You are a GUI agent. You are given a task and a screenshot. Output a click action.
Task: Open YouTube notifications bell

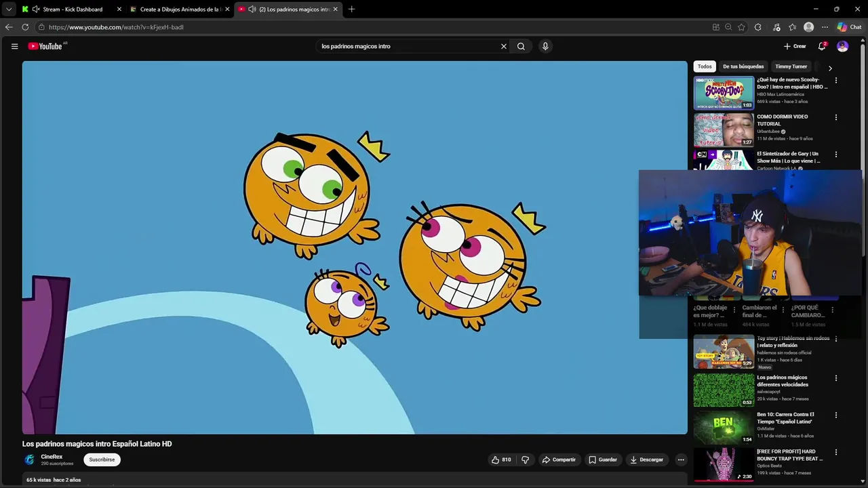click(x=822, y=46)
